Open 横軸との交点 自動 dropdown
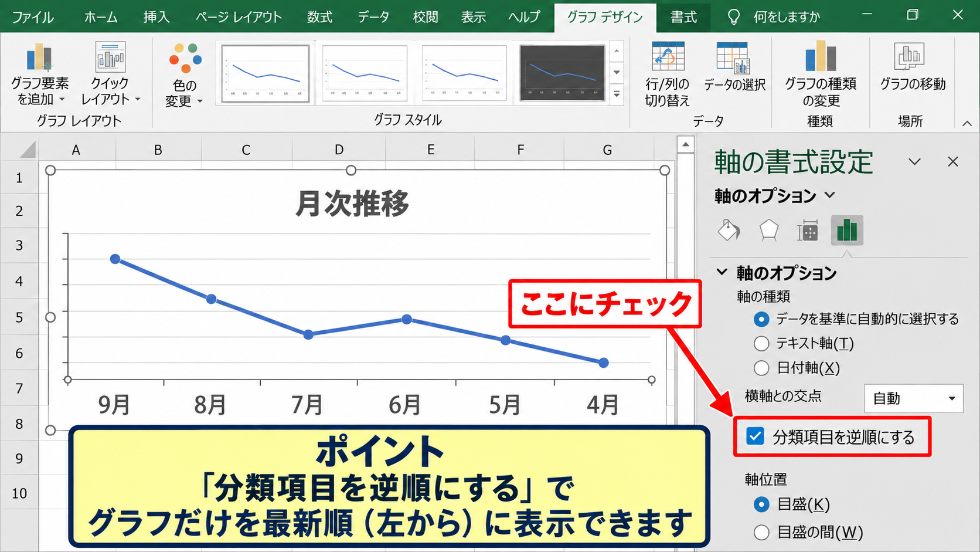The width and height of the screenshot is (980, 552). click(x=914, y=398)
